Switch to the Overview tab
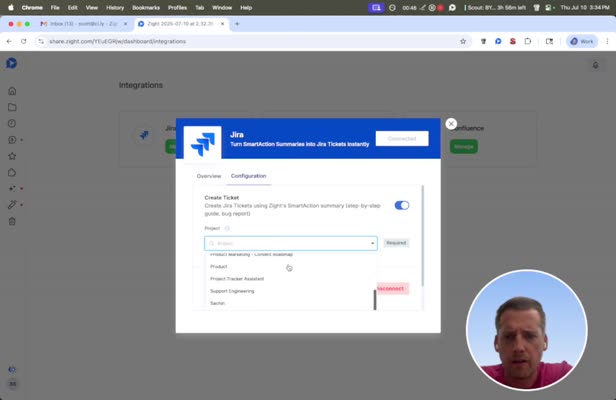Image resolution: width=616 pixels, height=400 pixels. [x=209, y=176]
